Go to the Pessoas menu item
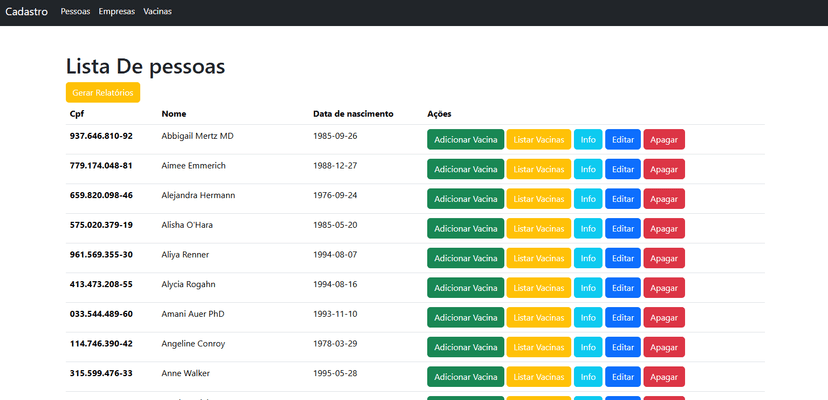This screenshot has width=828, height=400. [75, 12]
